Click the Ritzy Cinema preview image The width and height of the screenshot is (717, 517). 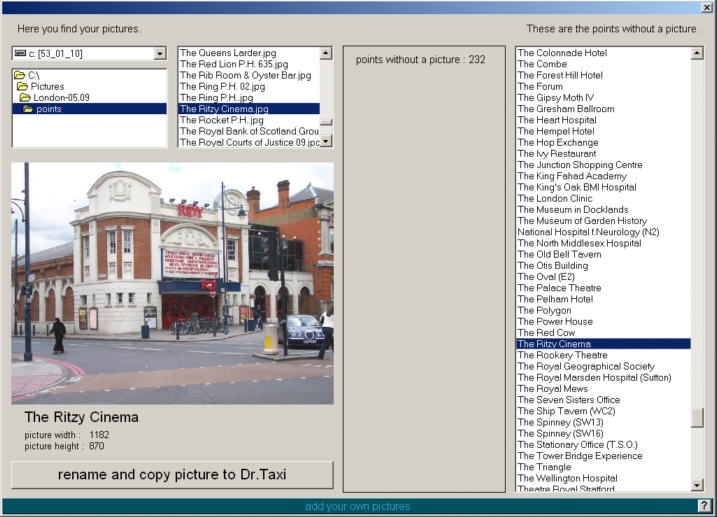click(x=172, y=284)
